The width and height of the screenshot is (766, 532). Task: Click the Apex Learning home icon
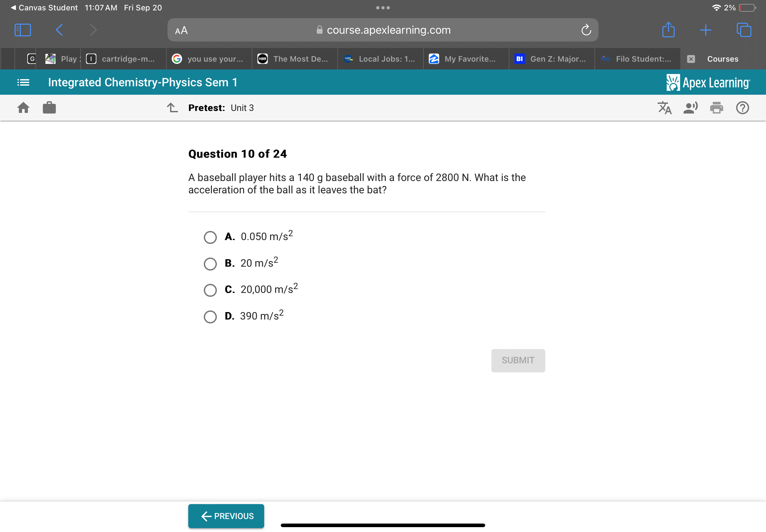[x=23, y=108]
